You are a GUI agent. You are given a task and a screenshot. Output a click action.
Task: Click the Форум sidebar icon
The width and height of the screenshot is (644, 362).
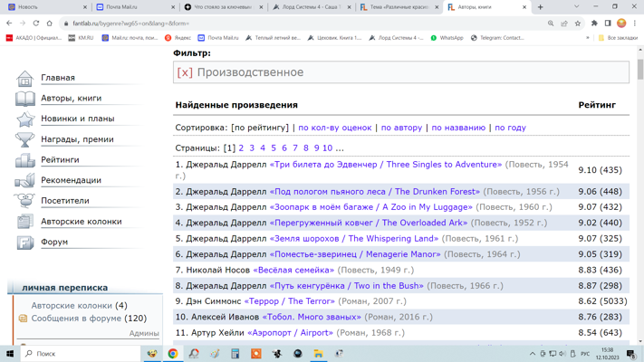click(24, 243)
